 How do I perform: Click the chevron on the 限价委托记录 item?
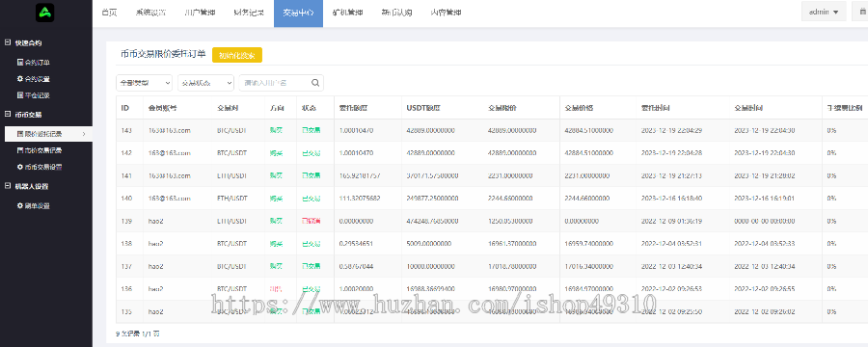point(84,134)
